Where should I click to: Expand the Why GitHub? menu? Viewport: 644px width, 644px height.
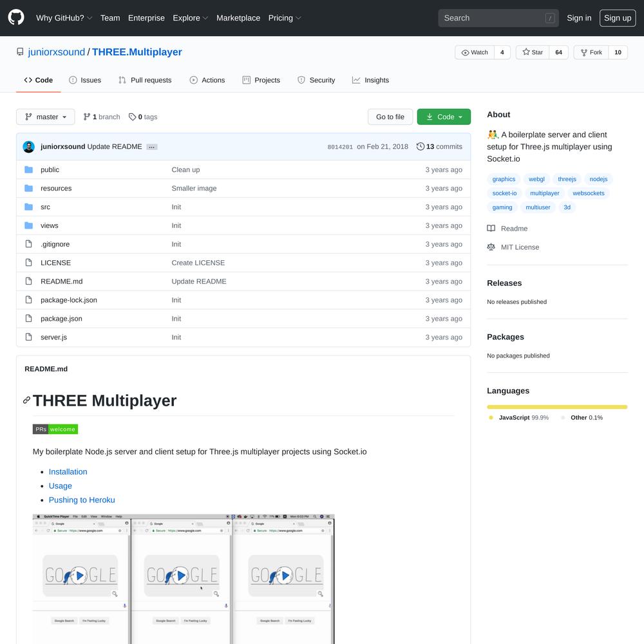64,18
